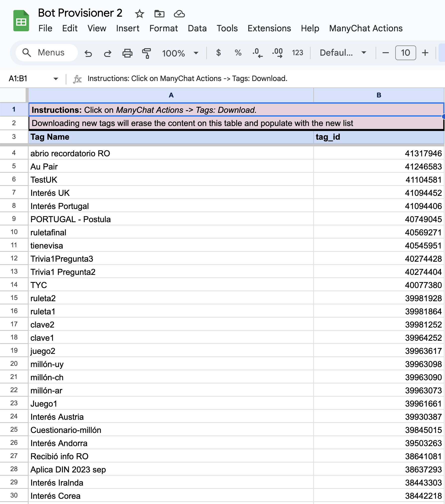Screen dimensions: 445x504
Task: Open the Extensions menu
Action: click(269, 28)
